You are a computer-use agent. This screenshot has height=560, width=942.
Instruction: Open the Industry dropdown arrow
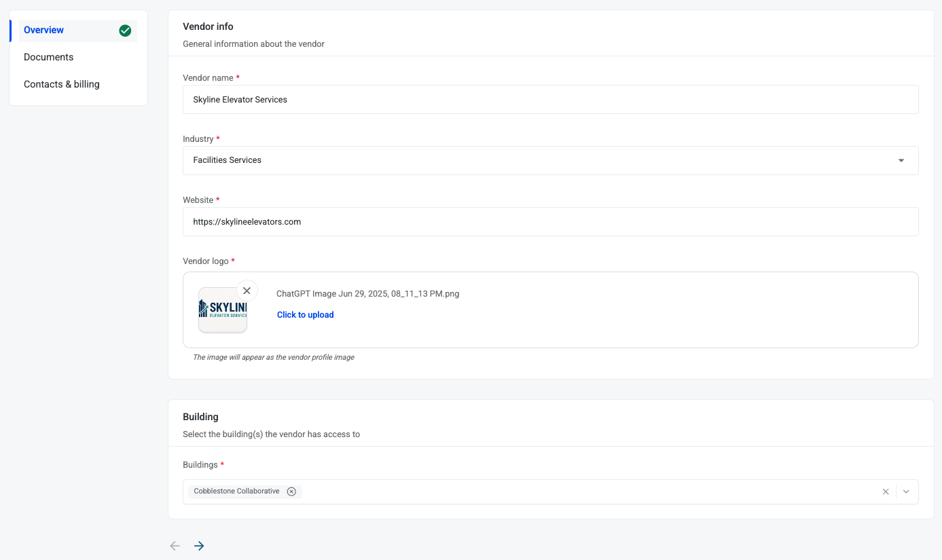pos(901,161)
